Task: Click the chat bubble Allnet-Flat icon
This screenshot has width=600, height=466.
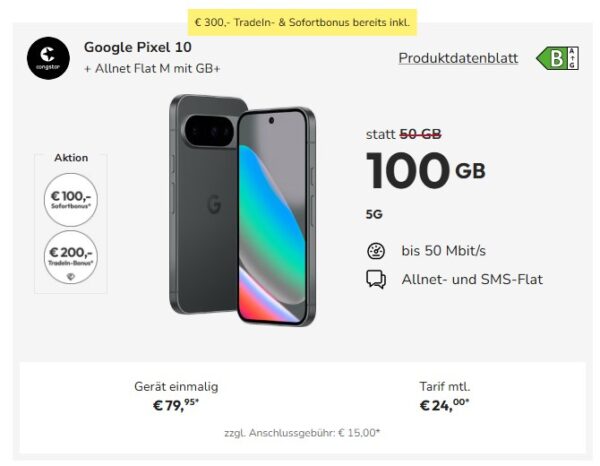Action: (x=375, y=279)
